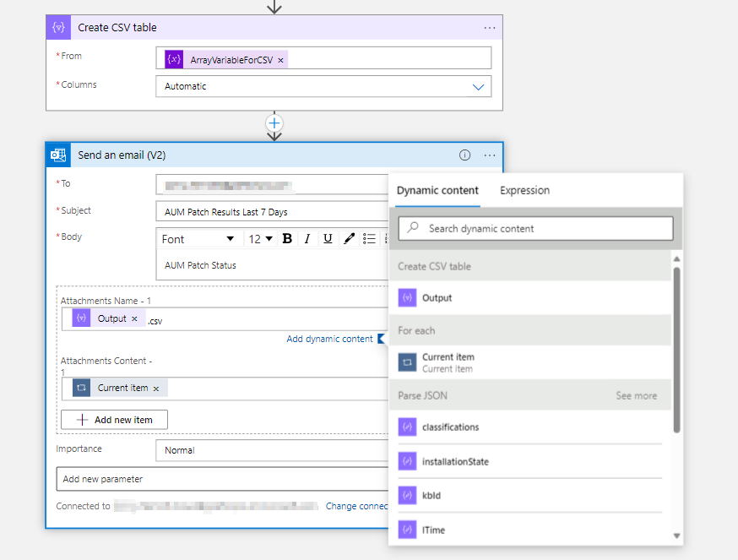Switch to the Expression tab
This screenshot has width=738, height=560.
[524, 190]
